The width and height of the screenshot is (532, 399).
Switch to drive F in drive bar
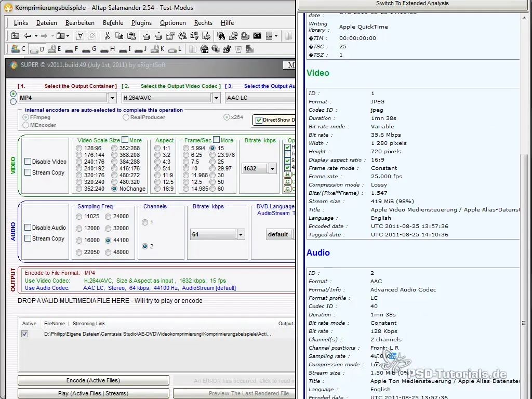click(72, 49)
